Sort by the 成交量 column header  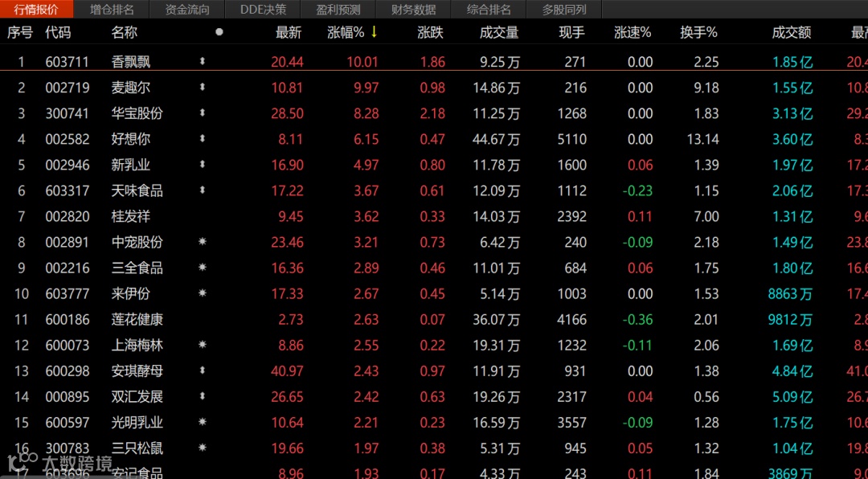499,33
